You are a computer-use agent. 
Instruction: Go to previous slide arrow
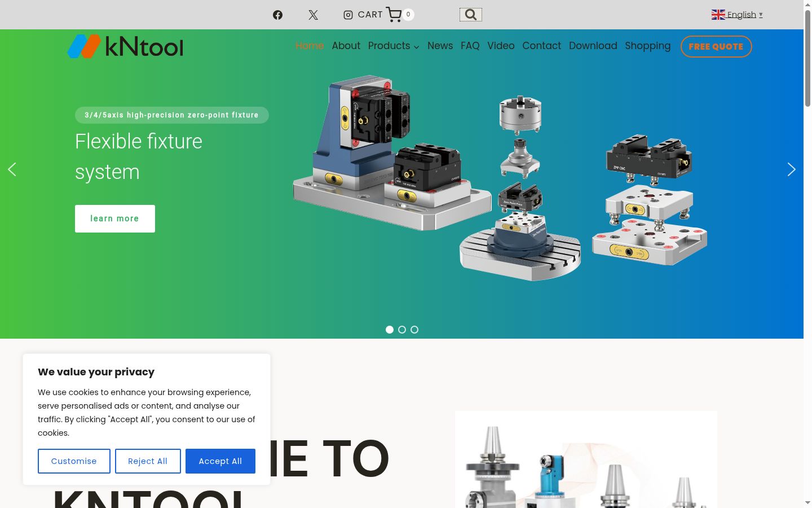[12, 169]
